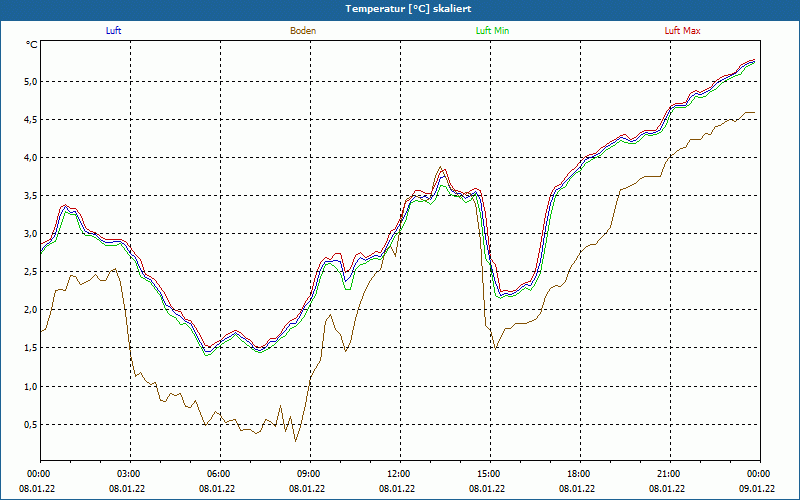
Task: Click the '2,5' y-axis value
Action: (31, 272)
